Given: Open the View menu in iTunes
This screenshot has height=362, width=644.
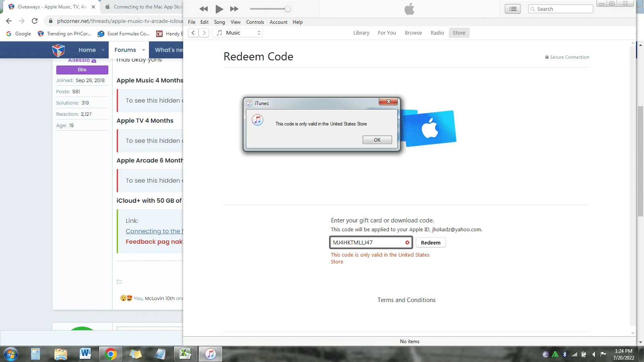Looking at the screenshot, I should (x=235, y=22).
